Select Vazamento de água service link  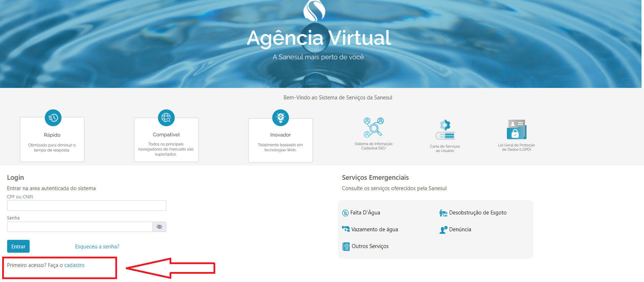tap(374, 229)
